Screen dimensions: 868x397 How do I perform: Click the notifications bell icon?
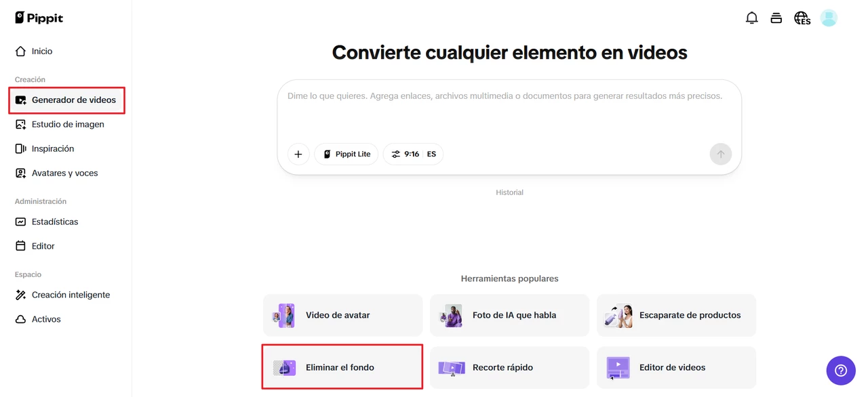751,18
